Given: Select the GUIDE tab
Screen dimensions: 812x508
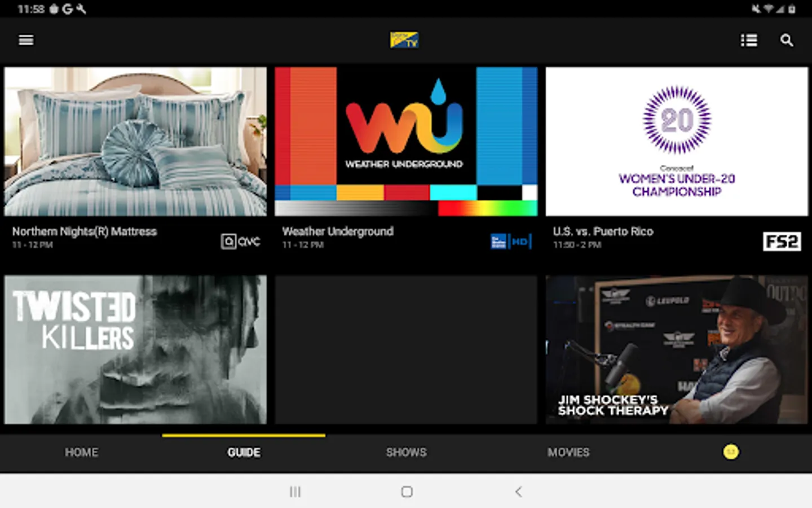Looking at the screenshot, I should (244, 452).
